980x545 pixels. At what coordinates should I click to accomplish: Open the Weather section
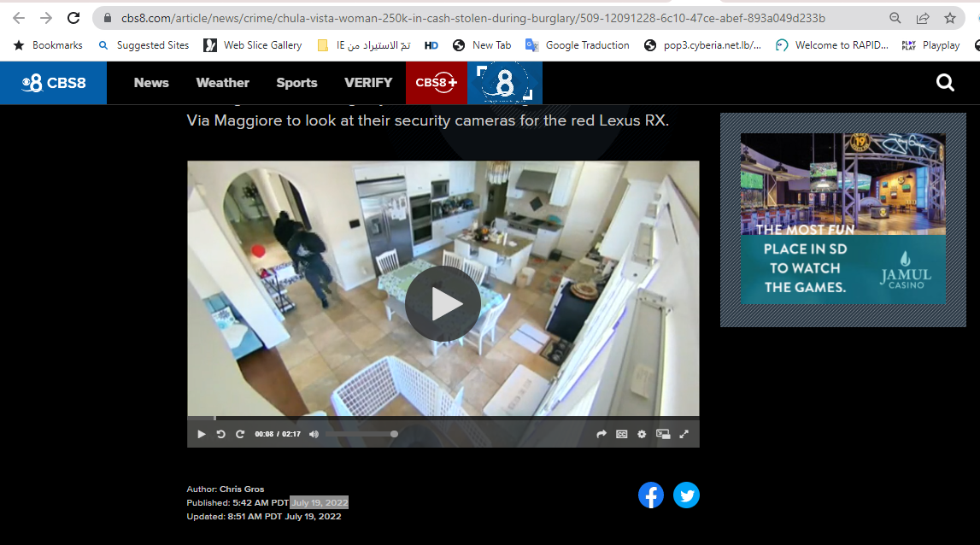coord(222,83)
